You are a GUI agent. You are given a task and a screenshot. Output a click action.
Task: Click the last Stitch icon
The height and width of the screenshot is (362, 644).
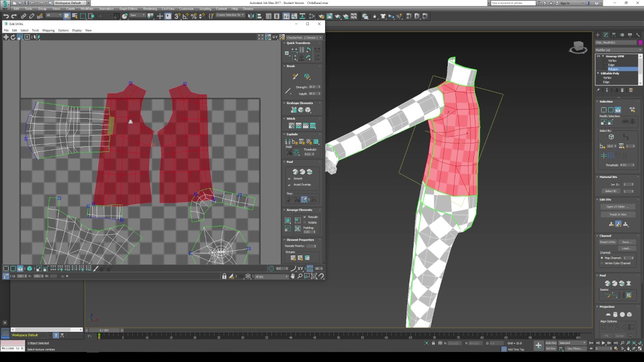(313, 126)
